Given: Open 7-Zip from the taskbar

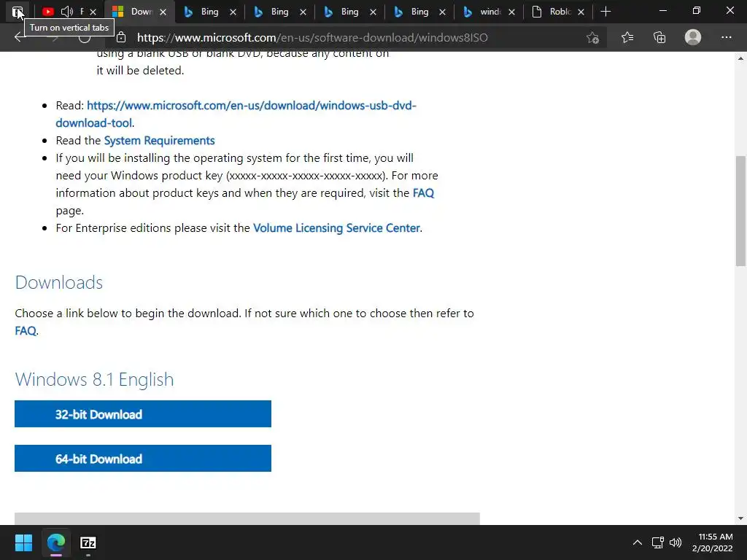Looking at the screenshot, I should coord(88,542).
